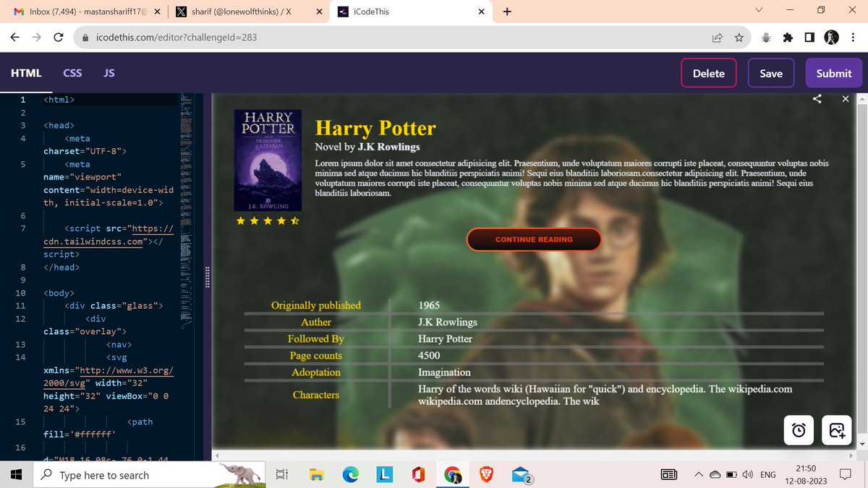Open Task View on the taskbar
This screenshot has height=488, width=868.
coord(282,475)
